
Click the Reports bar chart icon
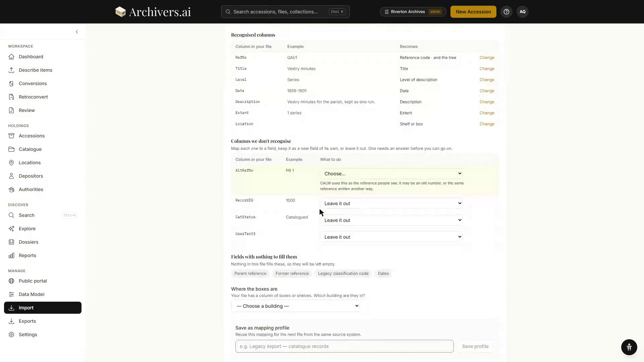click(11, 255)
